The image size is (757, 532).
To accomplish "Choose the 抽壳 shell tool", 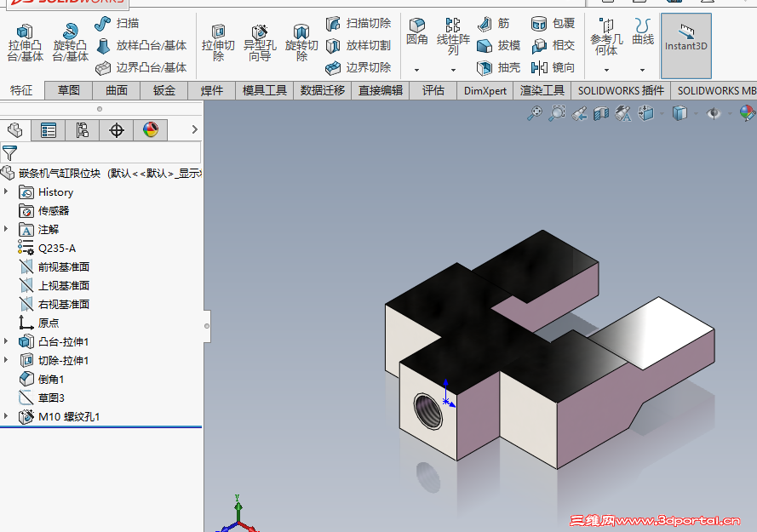I will [x=499, y=67].
